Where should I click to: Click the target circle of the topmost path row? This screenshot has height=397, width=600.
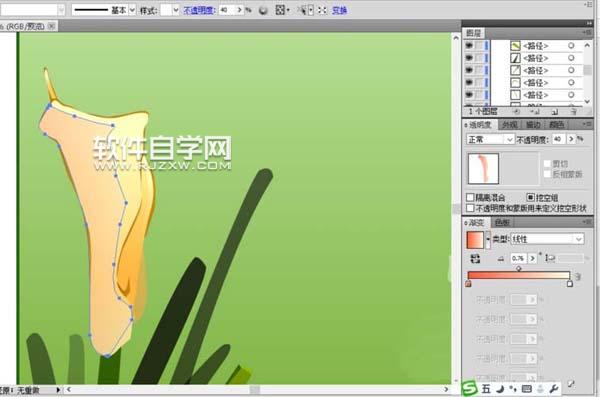click(571, 46)
